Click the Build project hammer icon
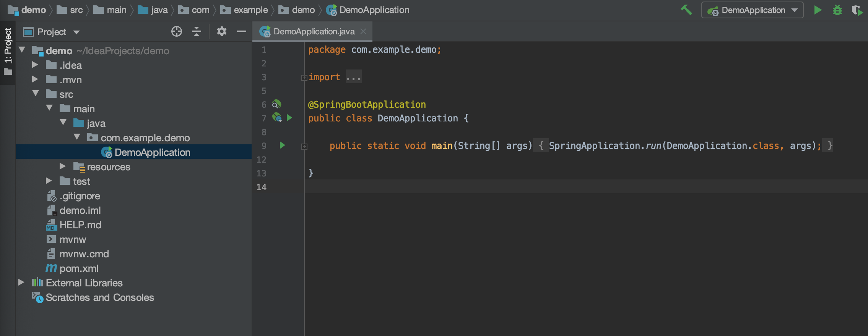This screenshot has width=868, height=336. pos(686,10)
